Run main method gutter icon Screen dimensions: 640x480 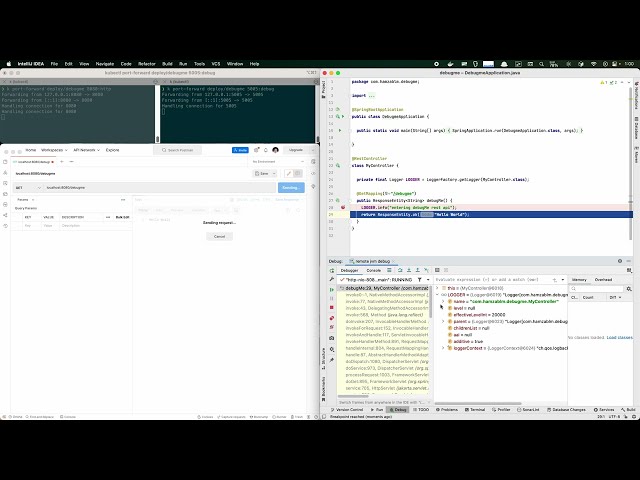(x=340, y=131)
